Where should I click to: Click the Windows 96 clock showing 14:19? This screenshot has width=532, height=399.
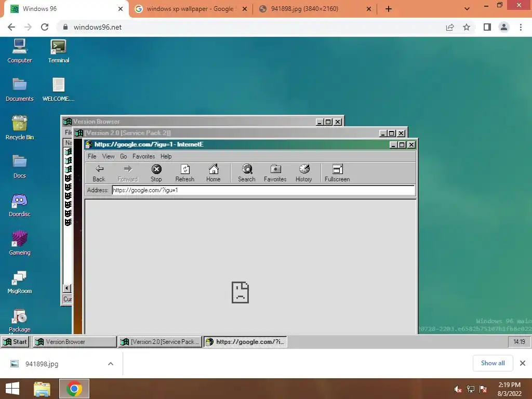click(x=519, y=342)
